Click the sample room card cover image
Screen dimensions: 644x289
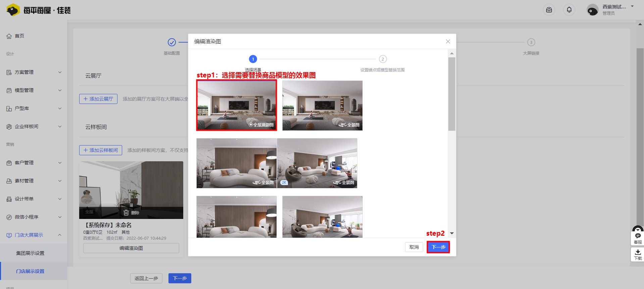[x=131, y=190]
